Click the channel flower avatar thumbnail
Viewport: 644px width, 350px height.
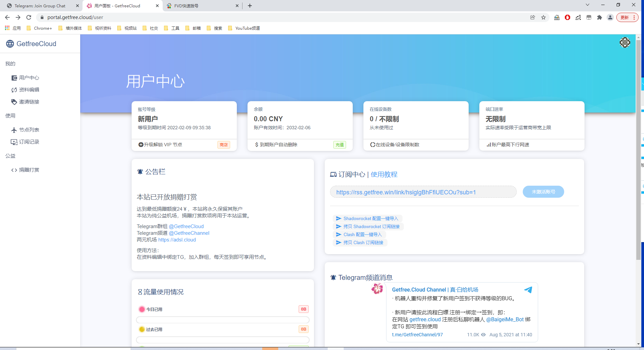tap(377, 288)
